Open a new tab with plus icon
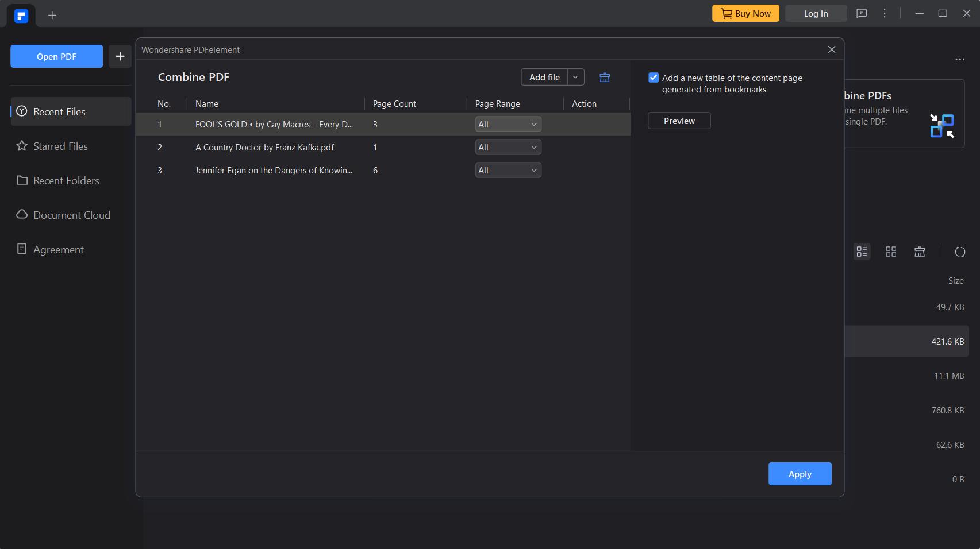This screenshot has height=549, width=980. pyautogui.click(x=52, y=16)
